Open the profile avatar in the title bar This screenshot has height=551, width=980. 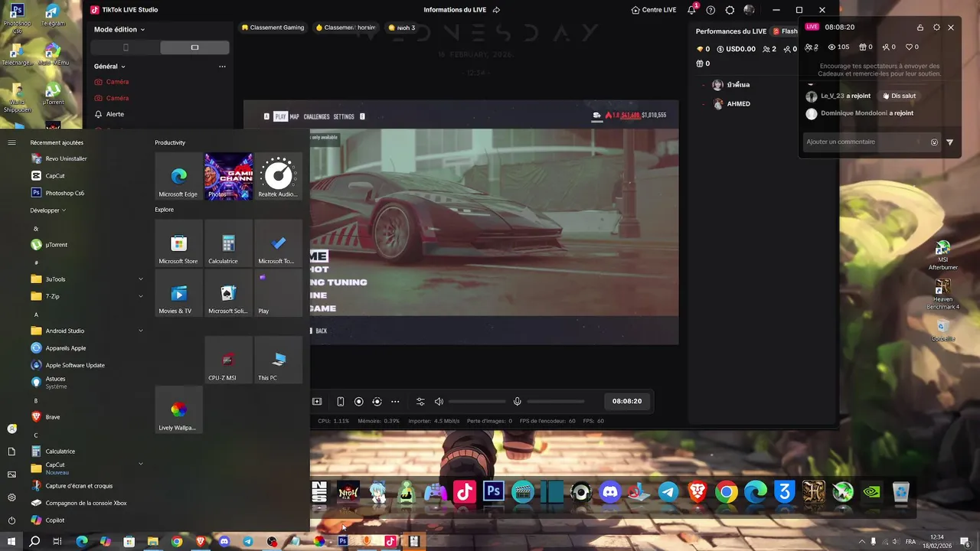[x=749, y=10]
